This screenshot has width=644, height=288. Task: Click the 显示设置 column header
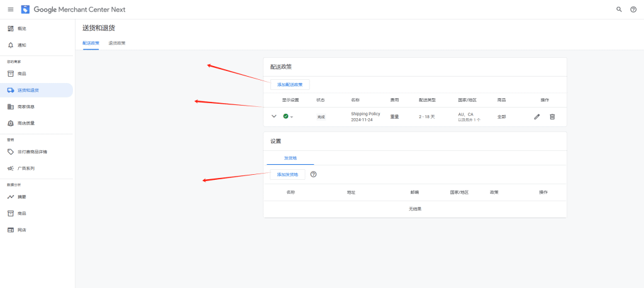[x=291, y=100]
